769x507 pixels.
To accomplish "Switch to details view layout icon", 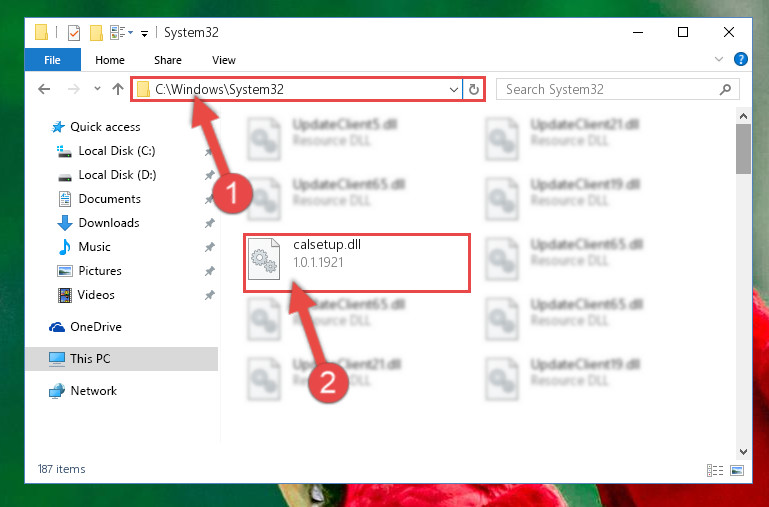I will pos(715,470).
